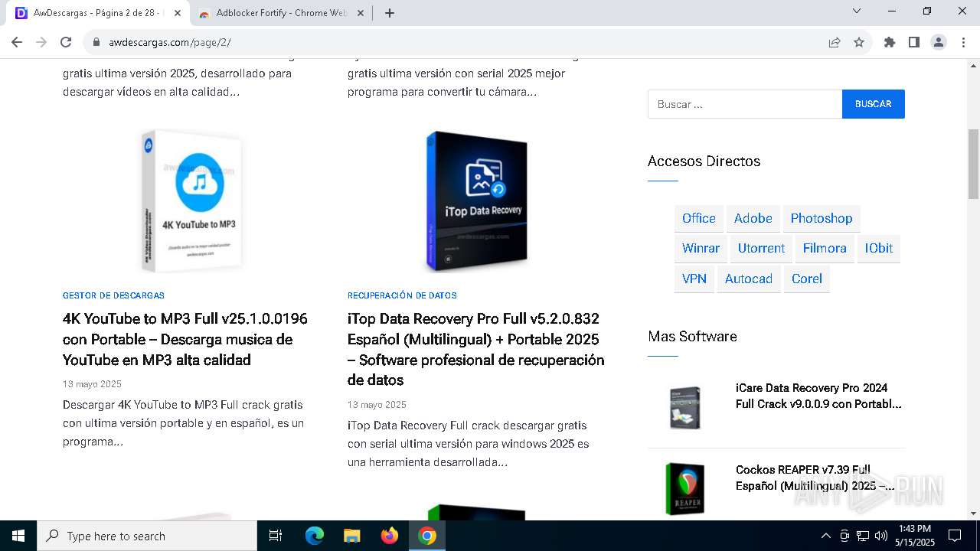Click the BUSCAR button
Image resolution: width=980 pixels, height=551 pixels.
coord(874,104)
